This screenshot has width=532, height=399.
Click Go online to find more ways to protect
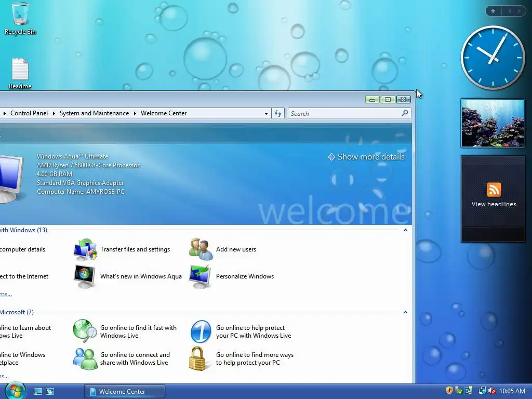tap(255, 358)
